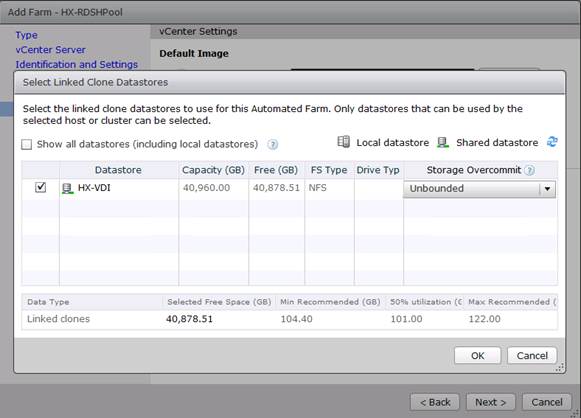The image size is (581, 418).
Task: Cancel the Select Linked Clone Datastores dialog
Action: coord(532,356)
